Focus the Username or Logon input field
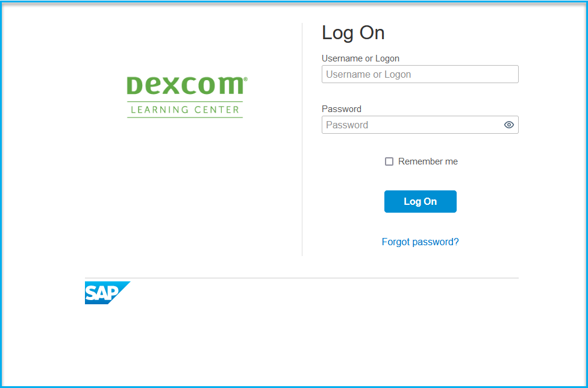Viewport: 588px width, 388px height. point(420,74)
